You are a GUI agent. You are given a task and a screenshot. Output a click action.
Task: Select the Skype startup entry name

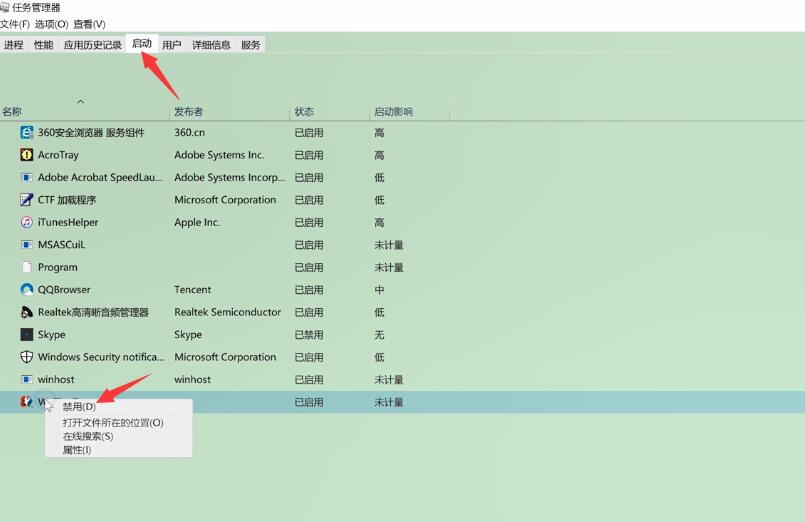click(51, 335)
